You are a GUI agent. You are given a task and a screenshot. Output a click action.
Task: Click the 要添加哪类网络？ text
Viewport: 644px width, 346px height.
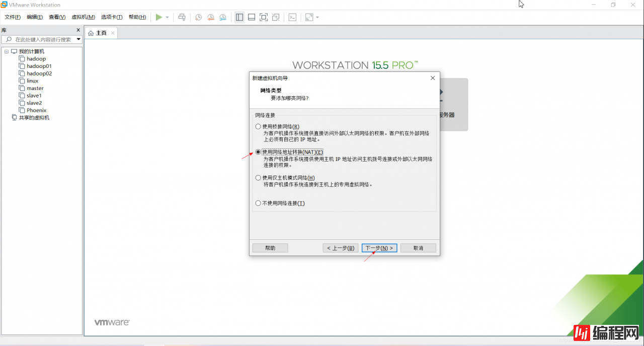(x=289, y=98)
